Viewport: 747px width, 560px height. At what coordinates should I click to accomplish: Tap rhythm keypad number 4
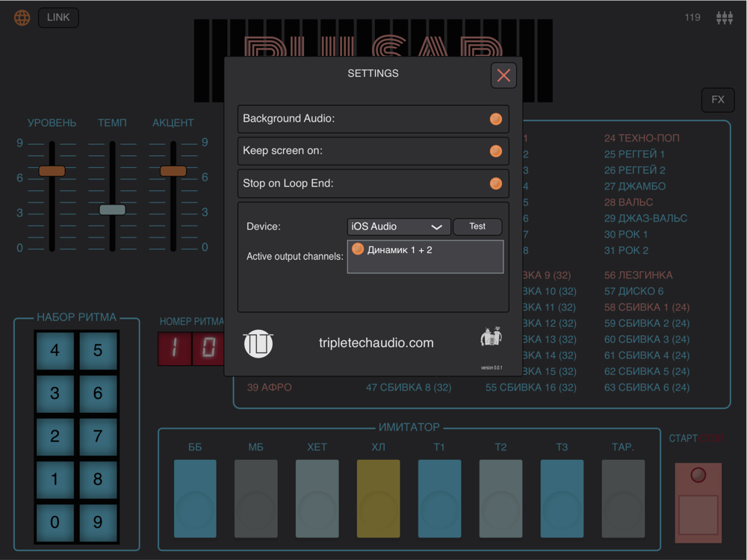55,350
